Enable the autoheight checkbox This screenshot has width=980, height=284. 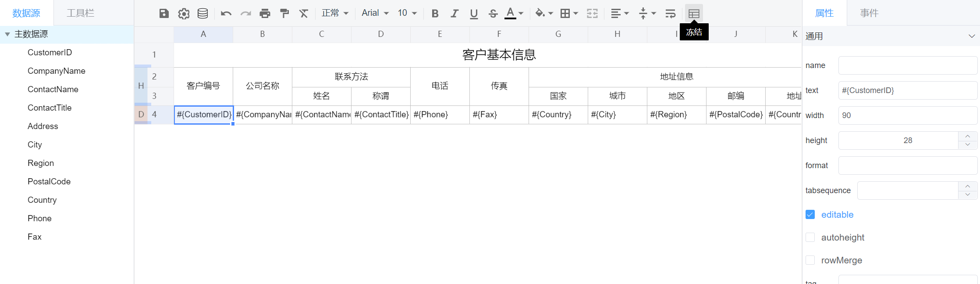(810, 237)
